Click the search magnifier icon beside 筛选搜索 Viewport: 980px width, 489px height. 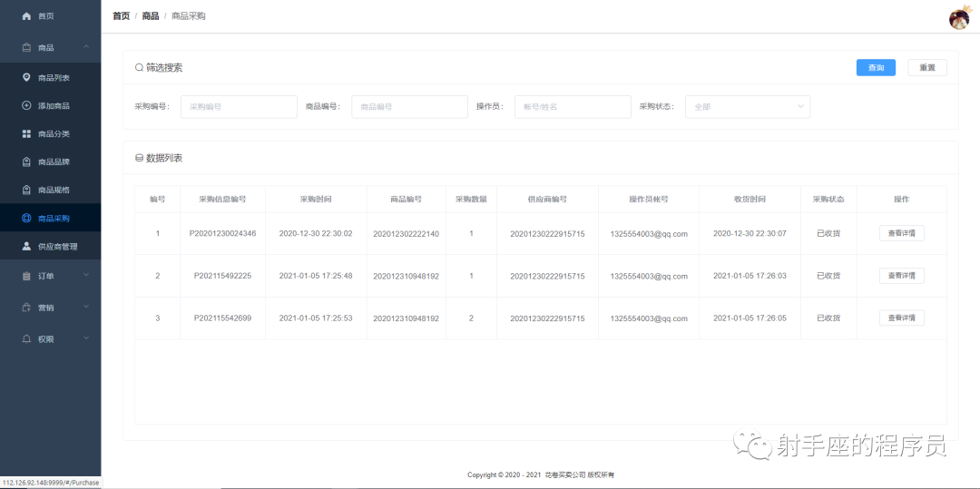(139, 67)
